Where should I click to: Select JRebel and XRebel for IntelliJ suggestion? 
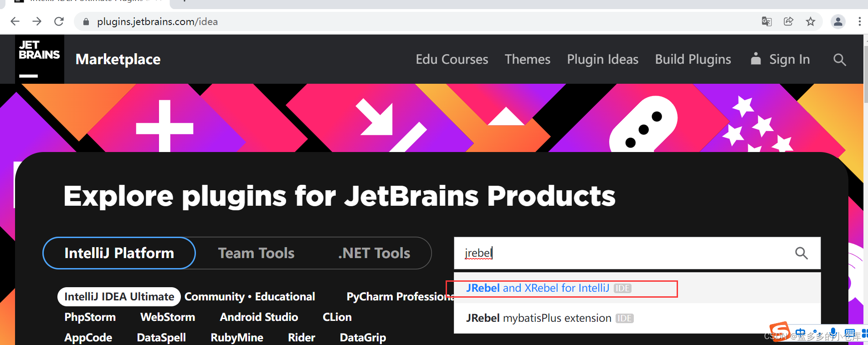pyautogui.click(x=538, y=288)
